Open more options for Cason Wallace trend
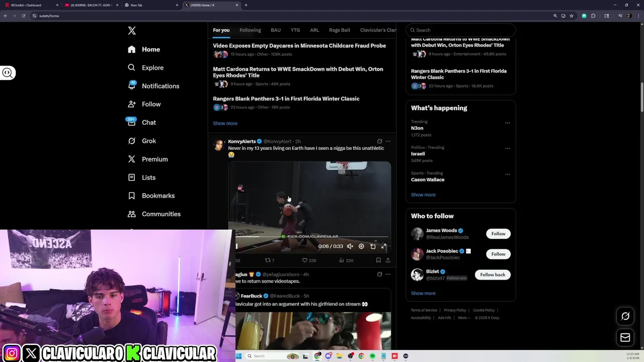The image size is (644, 362). click(x=507, y=174)
